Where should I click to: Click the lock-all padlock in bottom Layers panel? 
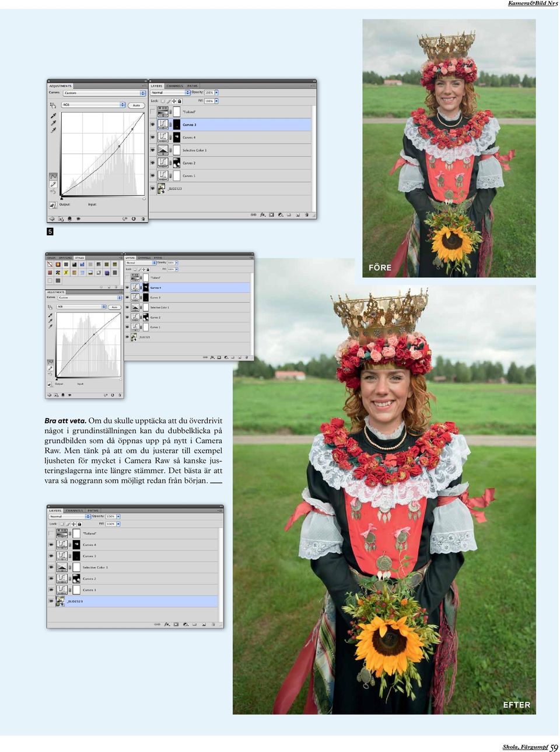pyautogui.click(x=80, y=524)
